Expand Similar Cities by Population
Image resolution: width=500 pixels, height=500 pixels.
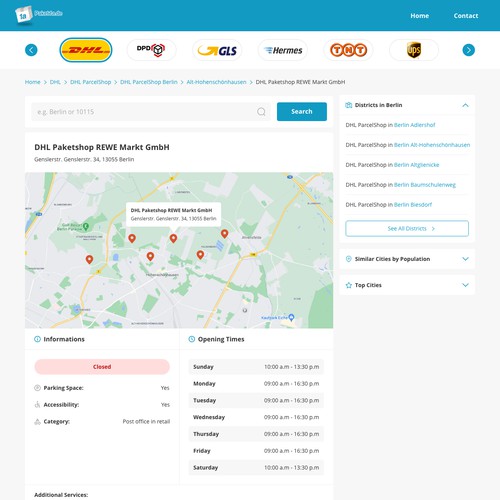click(x=465, y=259)
